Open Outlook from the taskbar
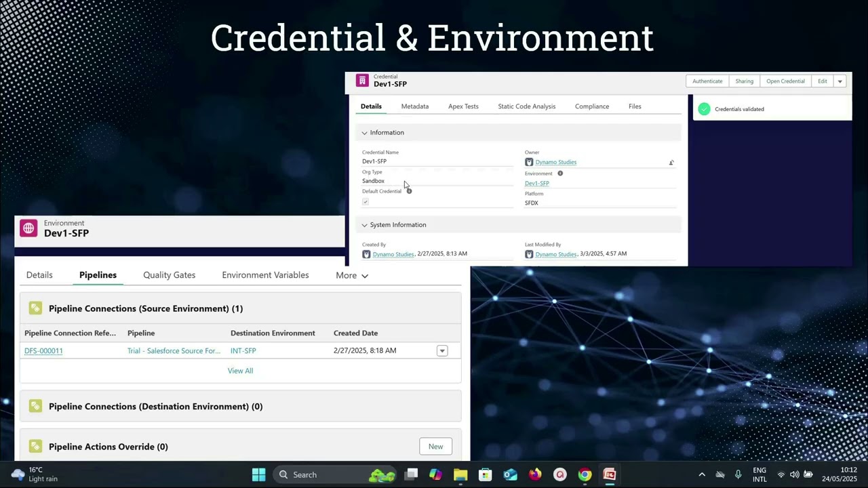The image size is (868, 488). click(510, 474)
